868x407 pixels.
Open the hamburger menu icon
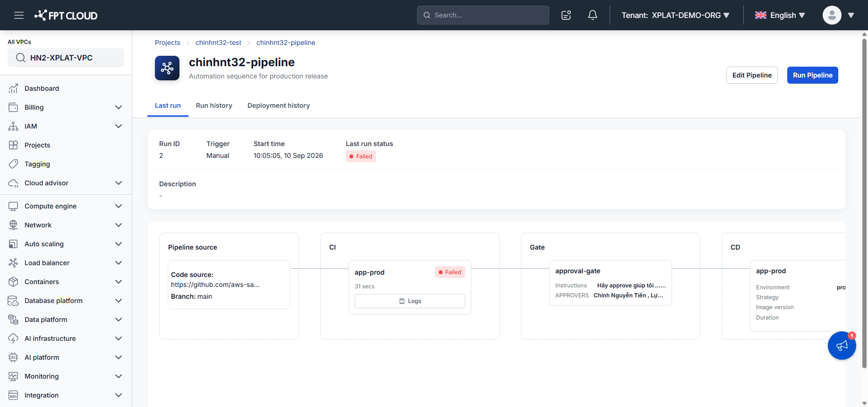[19, 15]
